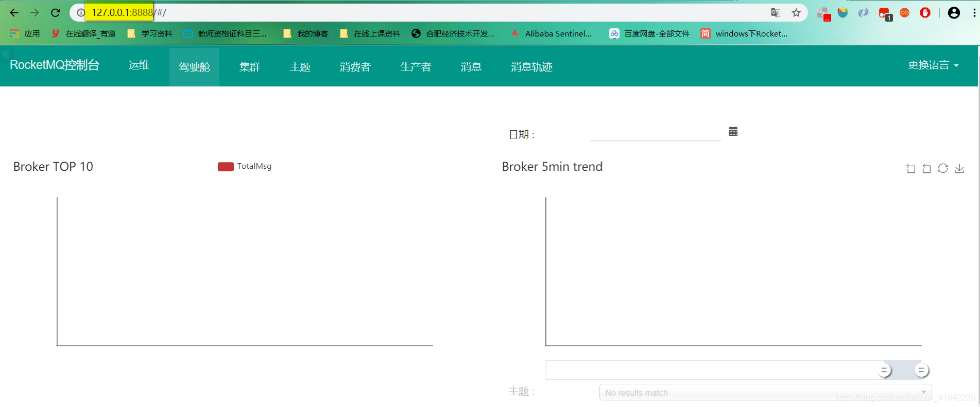Open the 应用 apps shortcut
Screen dimensions: 980x407
point(25,33)
